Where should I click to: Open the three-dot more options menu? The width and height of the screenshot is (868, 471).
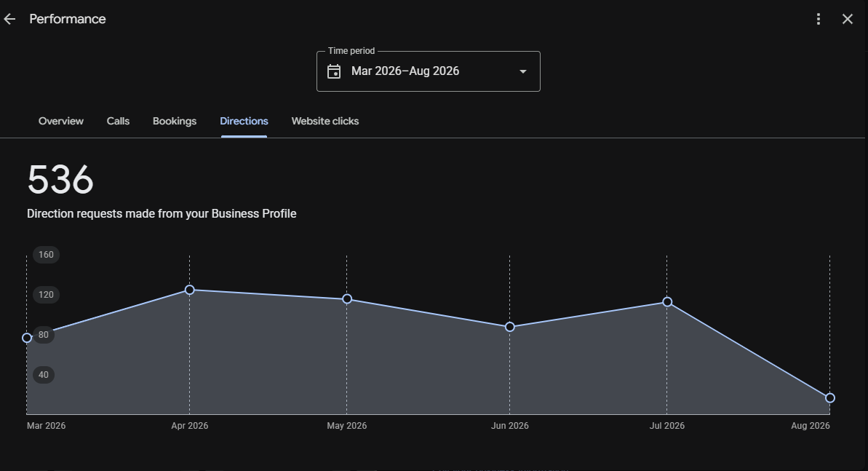819,19
